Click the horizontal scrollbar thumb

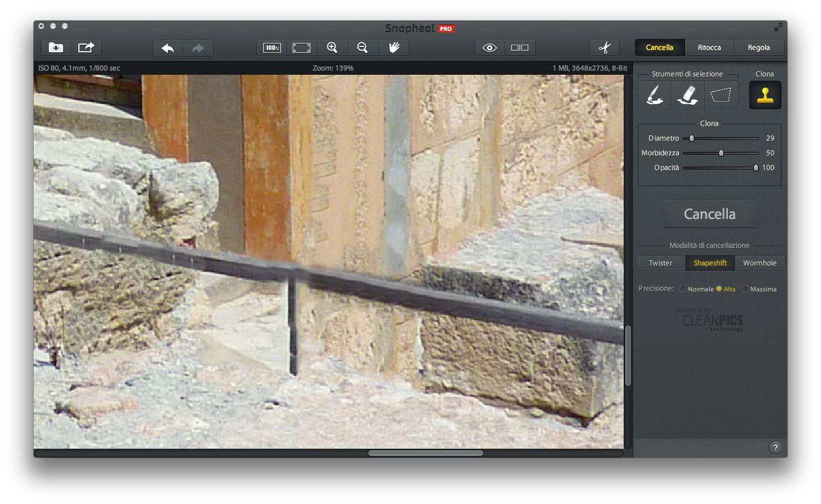426,453
